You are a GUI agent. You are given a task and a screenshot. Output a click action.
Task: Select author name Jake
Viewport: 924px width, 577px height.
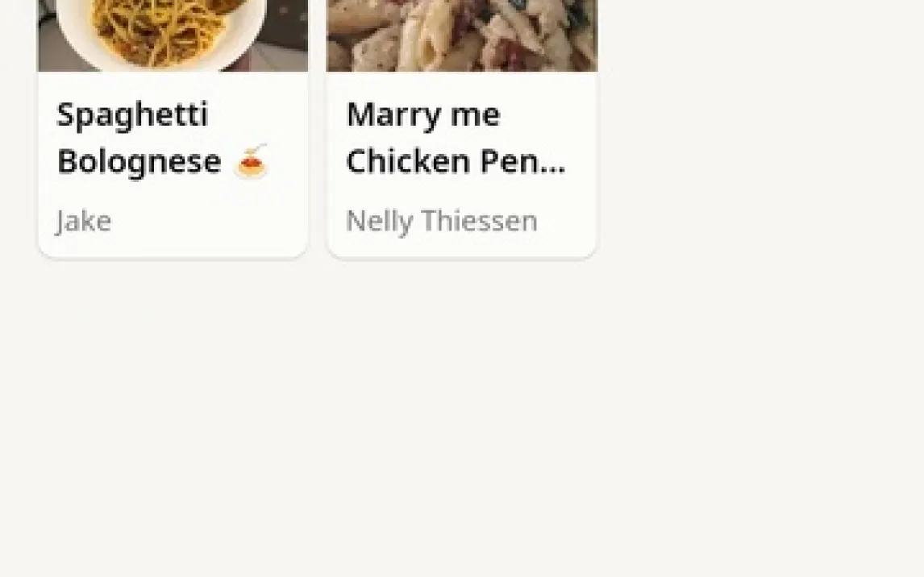[84, 221]
